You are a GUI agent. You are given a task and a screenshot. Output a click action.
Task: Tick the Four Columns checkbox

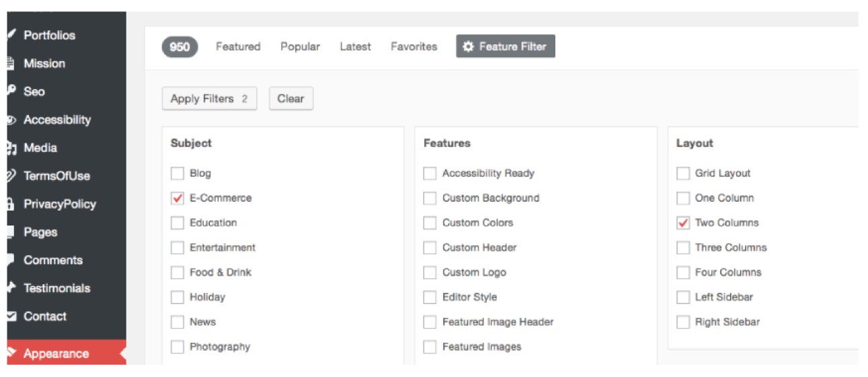coord(682,273)
